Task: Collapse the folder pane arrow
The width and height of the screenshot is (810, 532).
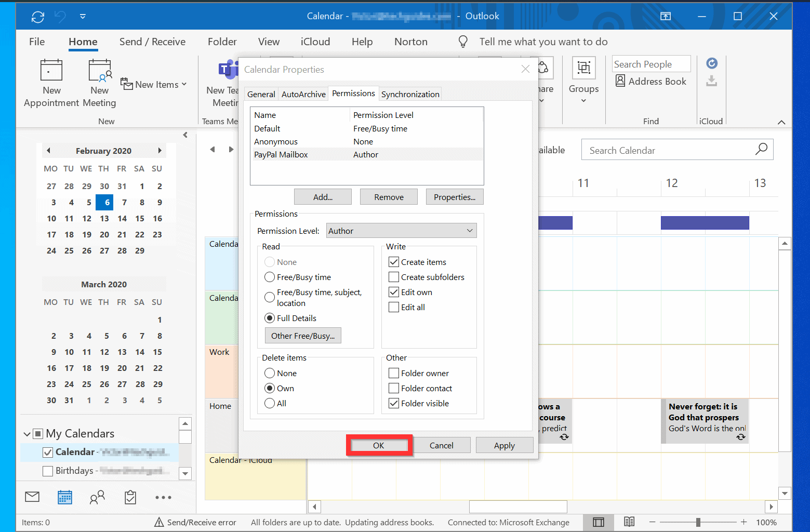Action: pyautogui.click(x=185, y=135)
